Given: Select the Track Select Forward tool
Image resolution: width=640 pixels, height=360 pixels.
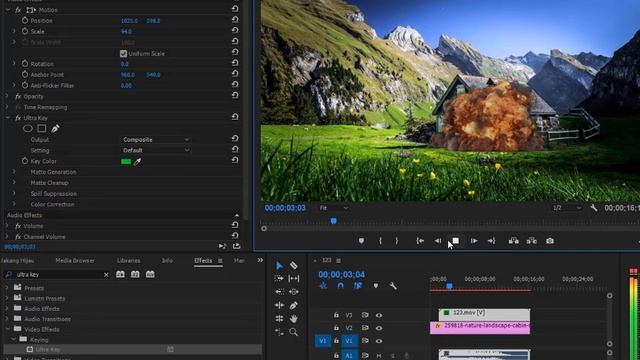Looking at the screenshot, I should tap(279, 278).
